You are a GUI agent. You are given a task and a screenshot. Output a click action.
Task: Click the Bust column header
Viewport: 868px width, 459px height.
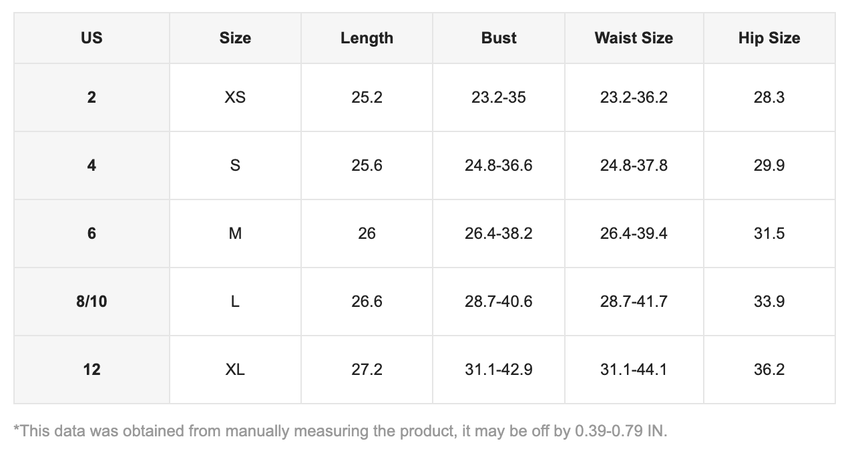[x=499, y=38]
